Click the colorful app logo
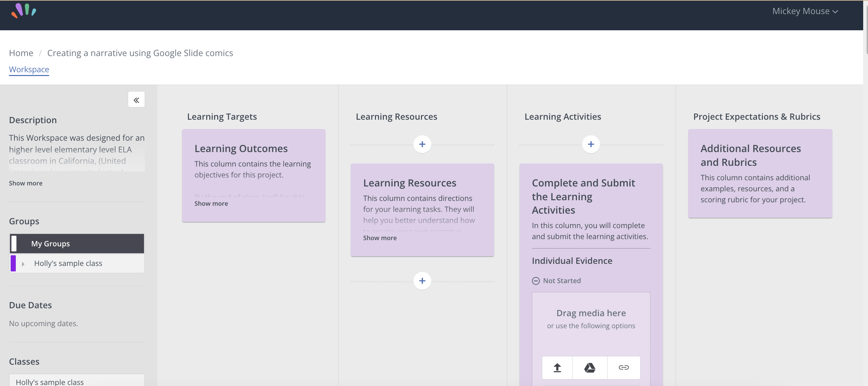Screen dimensions: 868x386 (24, 11)
